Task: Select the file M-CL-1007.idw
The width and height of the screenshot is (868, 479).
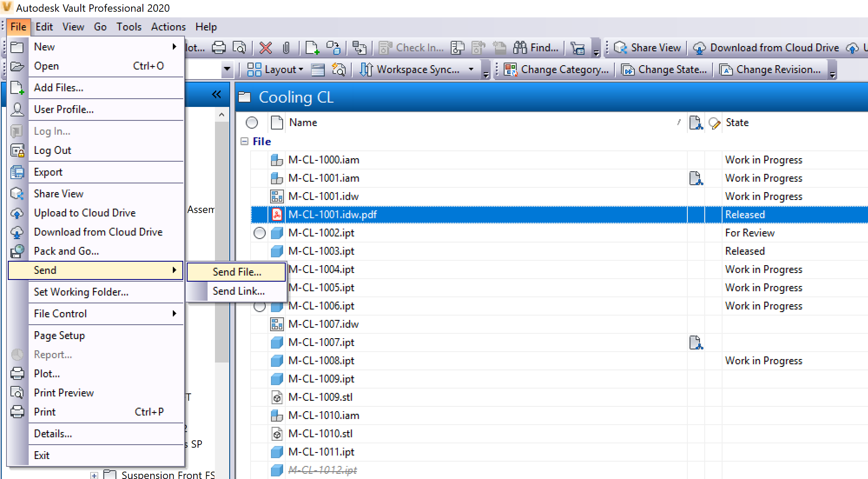Action: pyautogui.click(x=323, y=324)
